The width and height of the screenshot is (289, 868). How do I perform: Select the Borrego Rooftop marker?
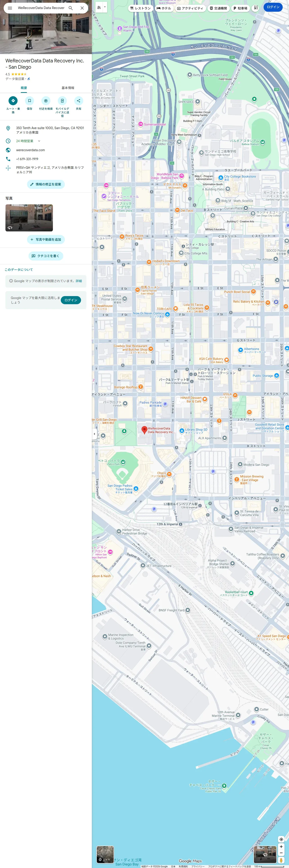click(x=141, y=387)
